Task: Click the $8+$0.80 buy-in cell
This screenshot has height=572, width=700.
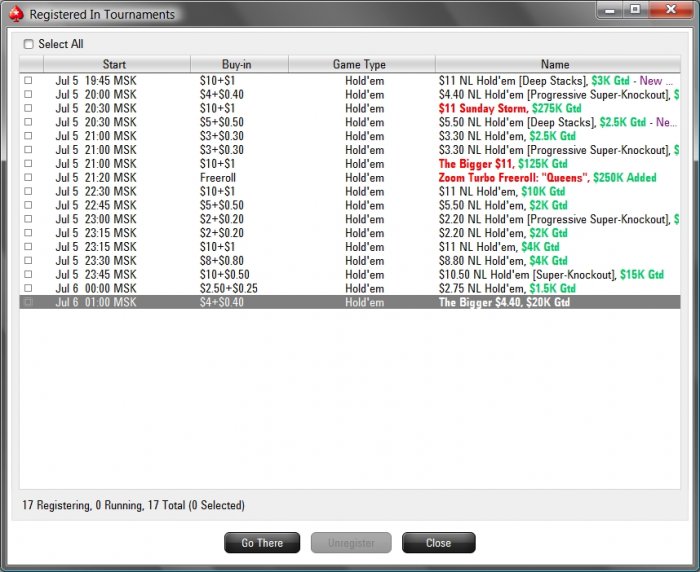Action: coord(221,260)
